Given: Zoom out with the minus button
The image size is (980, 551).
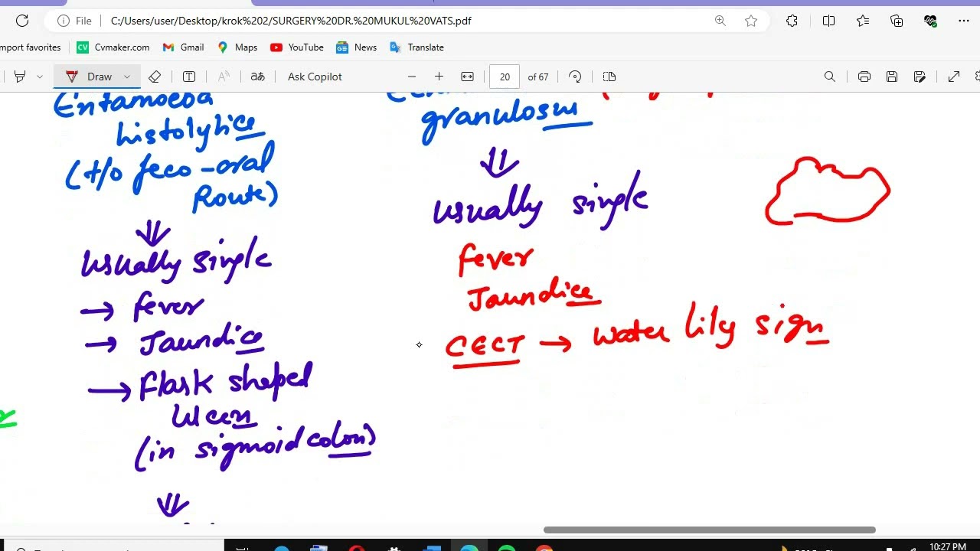Looking at the screenshot, I should tap(412, 77).
